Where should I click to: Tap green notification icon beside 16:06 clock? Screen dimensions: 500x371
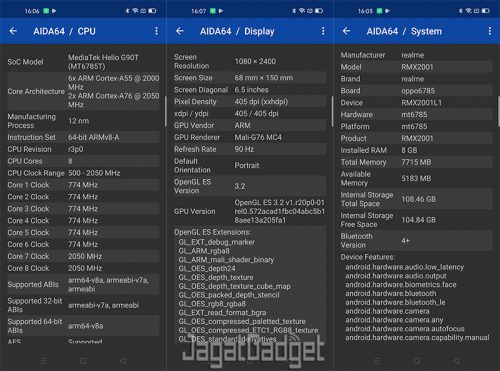tap(46, 11)
